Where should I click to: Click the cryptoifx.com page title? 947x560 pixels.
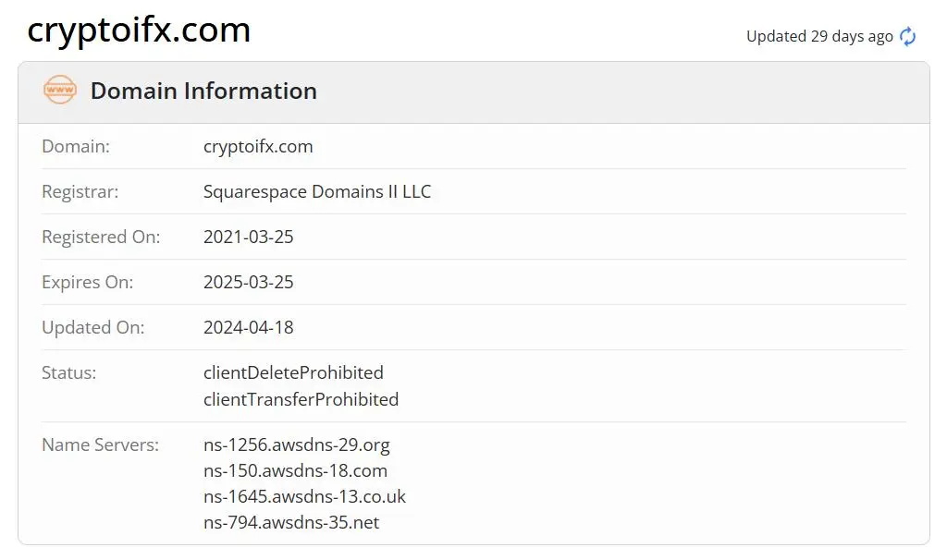click(x=139, y=30)
